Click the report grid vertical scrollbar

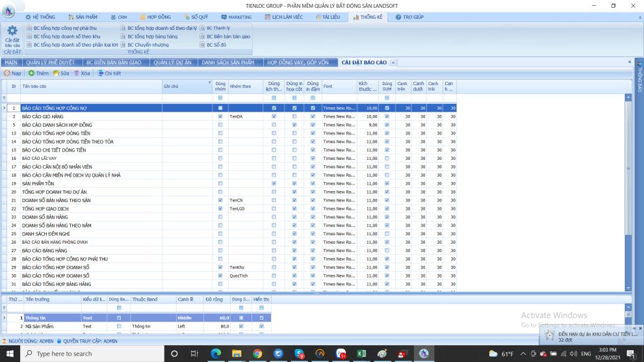click(628, 195)
